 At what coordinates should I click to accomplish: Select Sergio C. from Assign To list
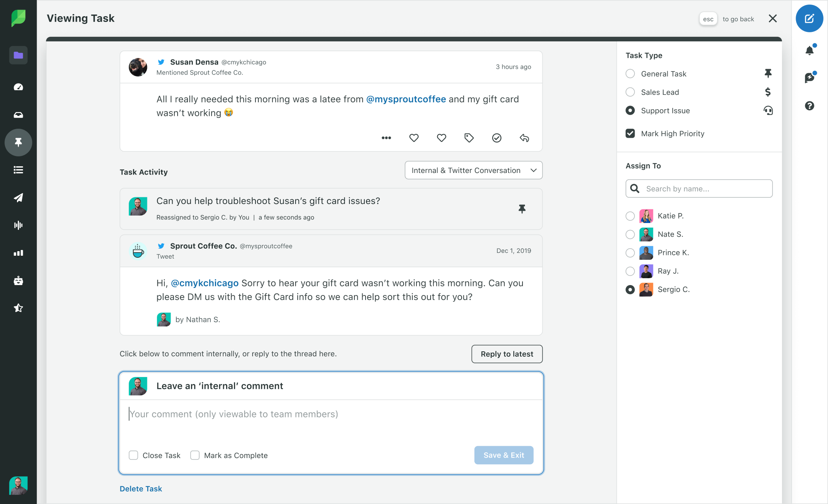pyautogui.click(x=630, y=289)
